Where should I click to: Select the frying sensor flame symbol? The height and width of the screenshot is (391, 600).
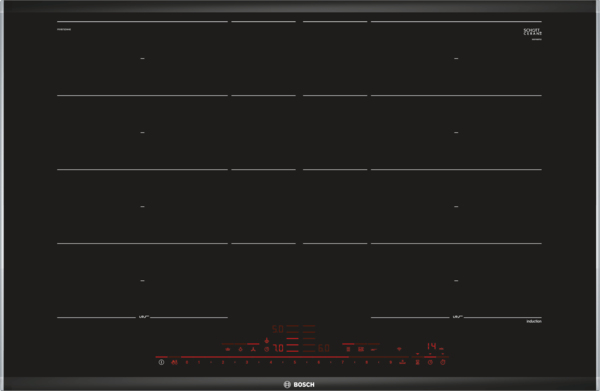240,349
